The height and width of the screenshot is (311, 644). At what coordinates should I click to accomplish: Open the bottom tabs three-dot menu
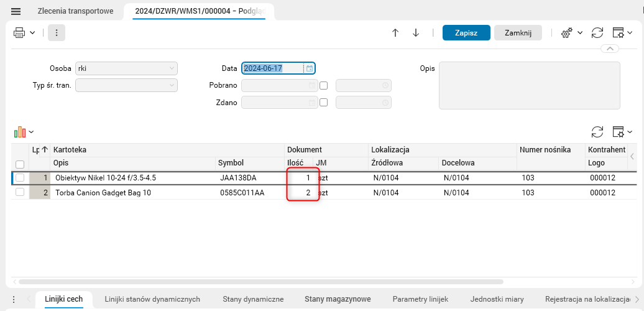point(13,299)
